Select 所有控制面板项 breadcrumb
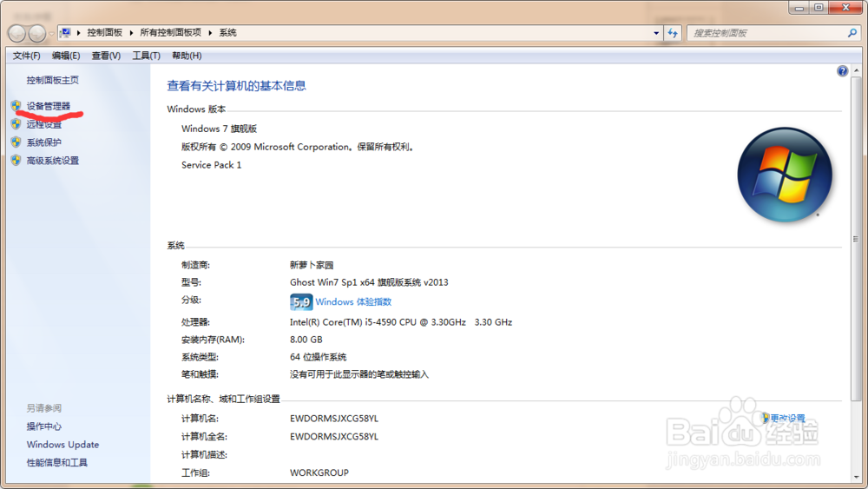 point(170,33)
